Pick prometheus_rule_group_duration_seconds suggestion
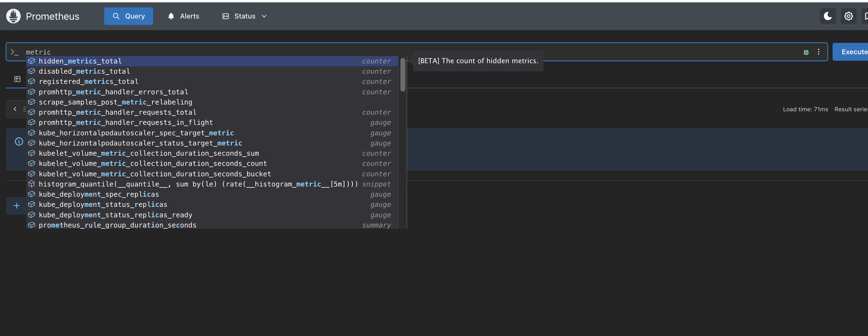 [212, 225]
